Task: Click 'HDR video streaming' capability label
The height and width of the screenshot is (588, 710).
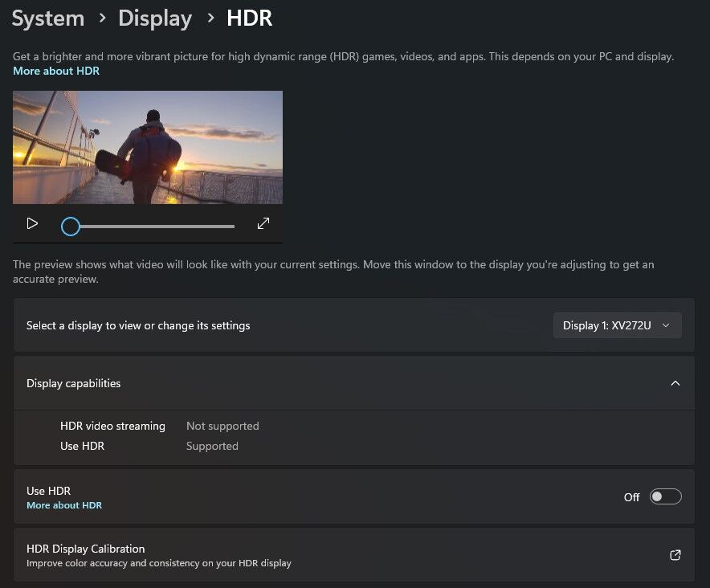Action: pos(112,426)
